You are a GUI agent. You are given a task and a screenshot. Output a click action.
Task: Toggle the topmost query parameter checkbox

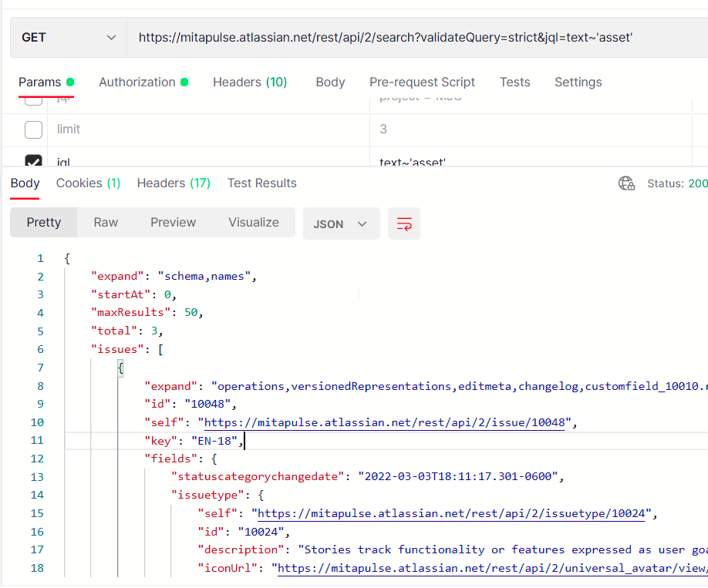click(33, 100)
